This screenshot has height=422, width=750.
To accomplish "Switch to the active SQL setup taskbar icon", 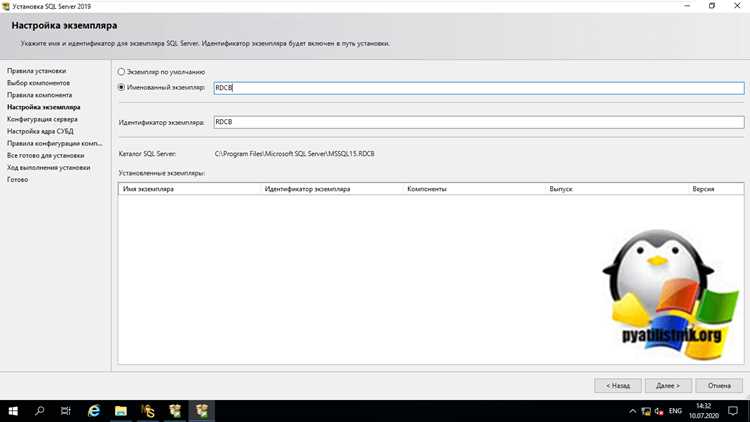I will 201,411.
